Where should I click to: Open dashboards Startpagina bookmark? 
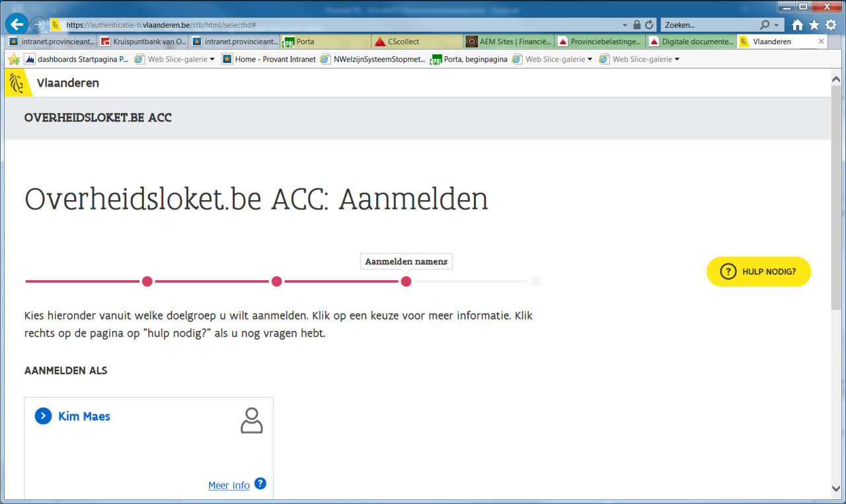tap(77, 59)
